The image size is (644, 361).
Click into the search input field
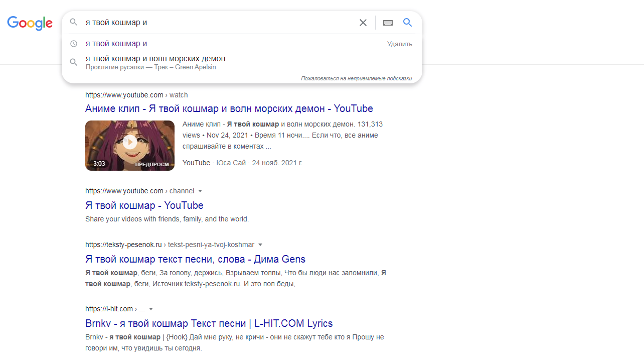point(218,23)
